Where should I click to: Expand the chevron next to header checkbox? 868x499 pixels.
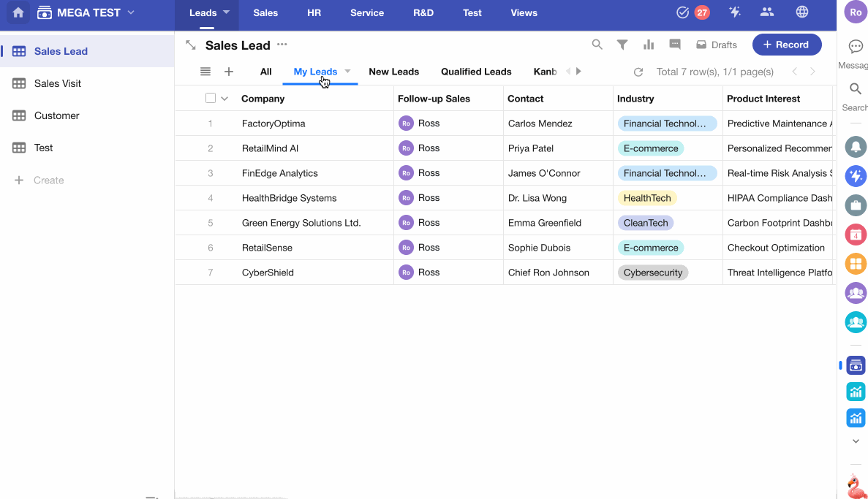coord(224,99)
